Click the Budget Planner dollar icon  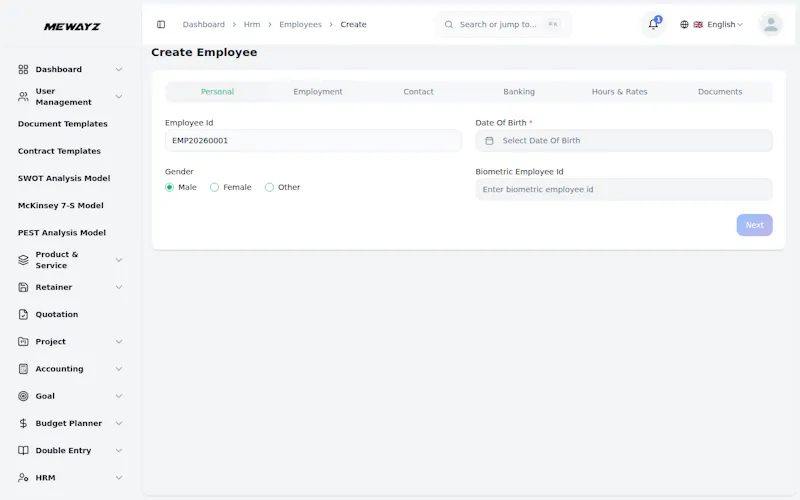(x=23, y=423)
